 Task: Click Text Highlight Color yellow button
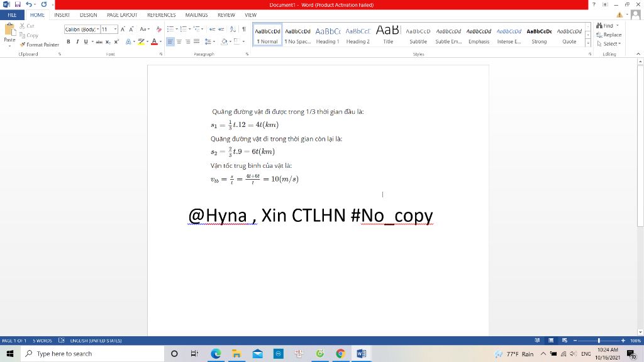tap(142, 41)
